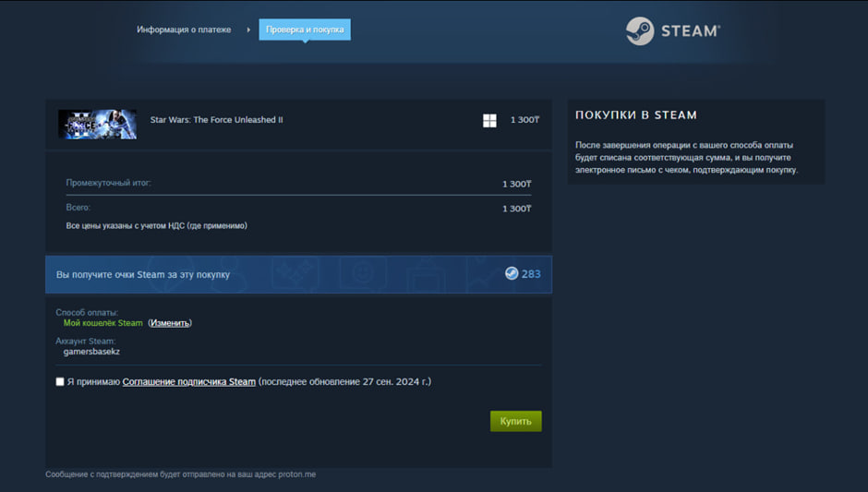Click the 1 300₸ price next to game title
The height and width of the screenshot is (492, 868).
point(524,120)
